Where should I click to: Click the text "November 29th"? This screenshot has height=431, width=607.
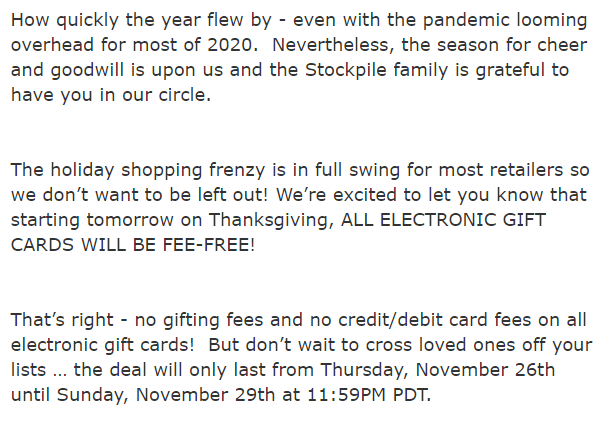[x=205, y=395]
